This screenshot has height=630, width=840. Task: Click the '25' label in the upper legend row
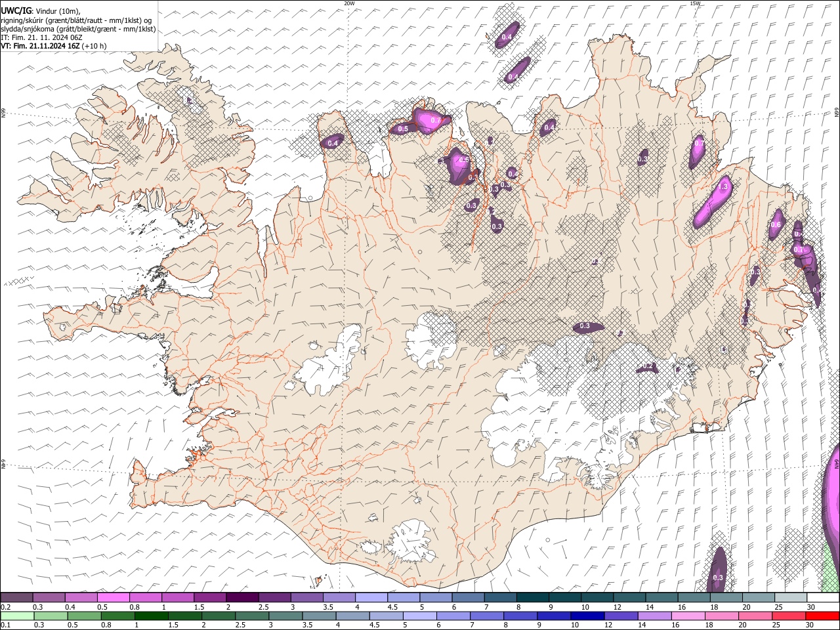[x=778, y=607]
